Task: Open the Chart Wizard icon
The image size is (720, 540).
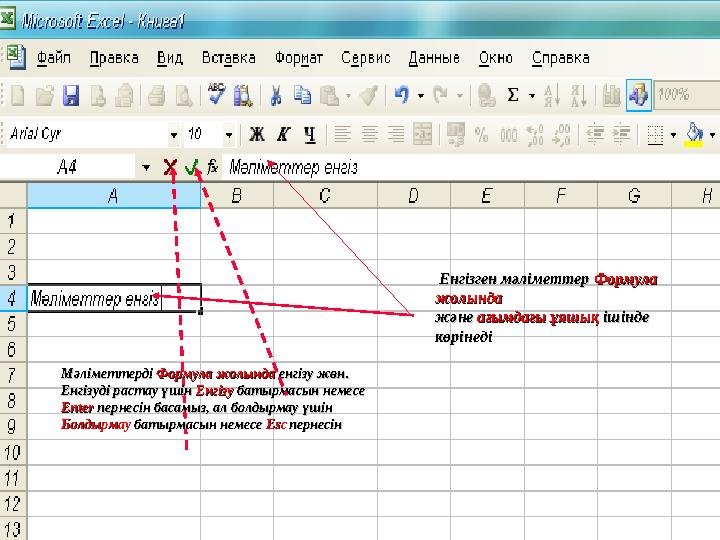Action: coord(611,96)
